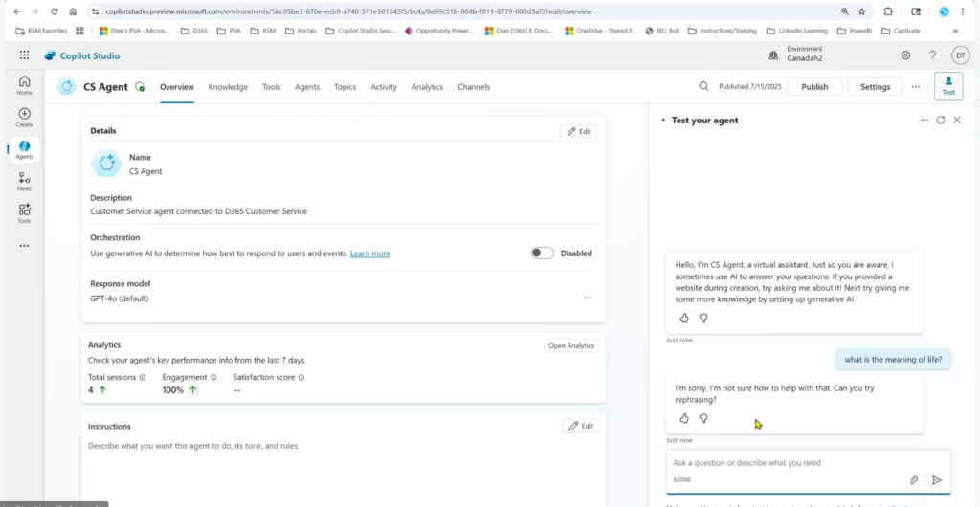Edit the Instructions section
980x507 pixels.
[x=581, y=426]
